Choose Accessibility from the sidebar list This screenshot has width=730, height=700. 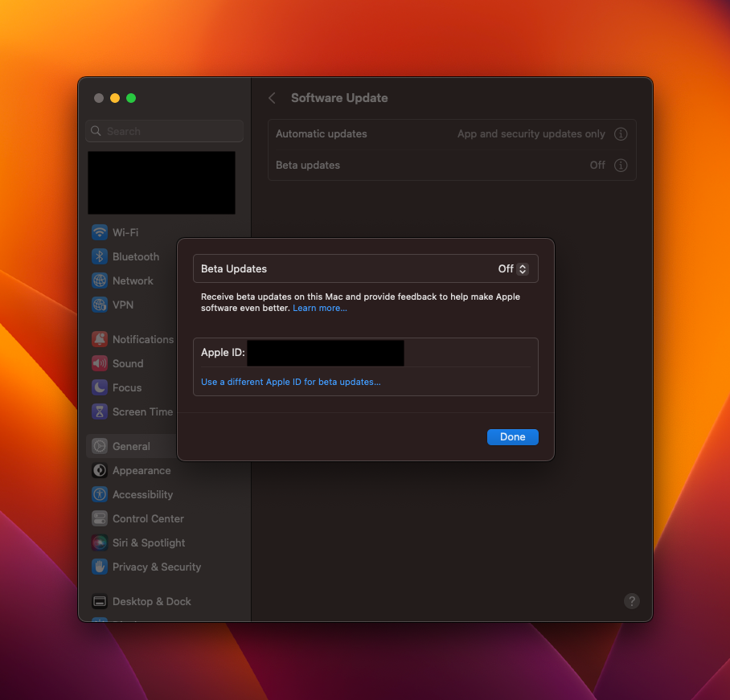click(142, 494)
